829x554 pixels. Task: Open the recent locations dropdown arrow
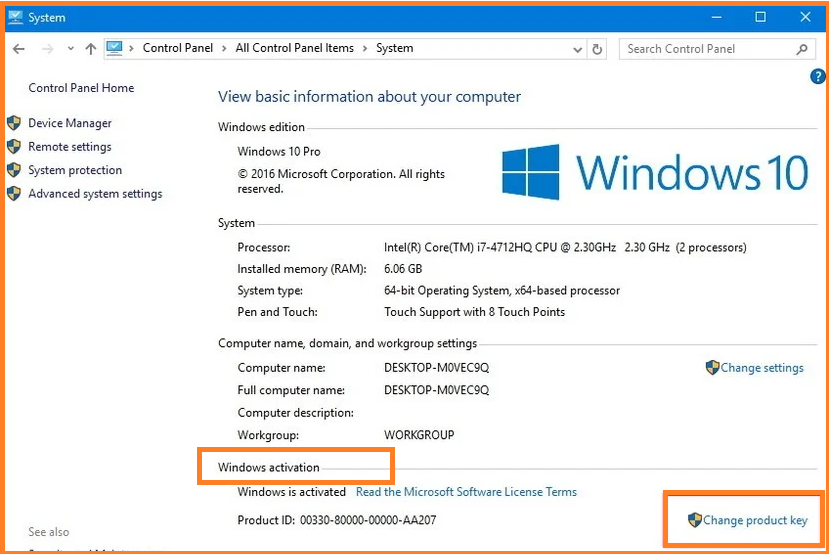point(71,49)
